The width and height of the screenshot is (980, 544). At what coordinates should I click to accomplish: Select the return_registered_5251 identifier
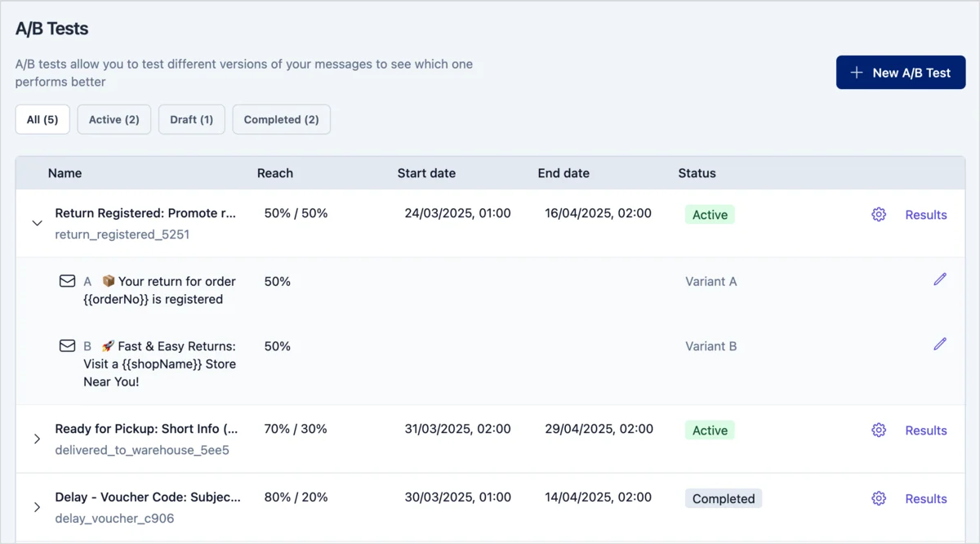click(x=122, y=234)
